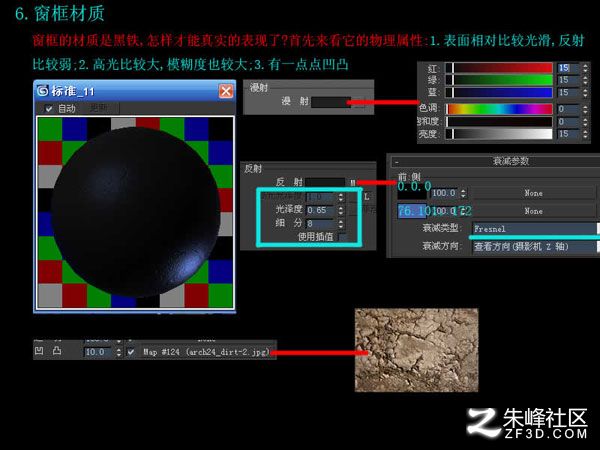Click the second None map button

tap(533, 211)
